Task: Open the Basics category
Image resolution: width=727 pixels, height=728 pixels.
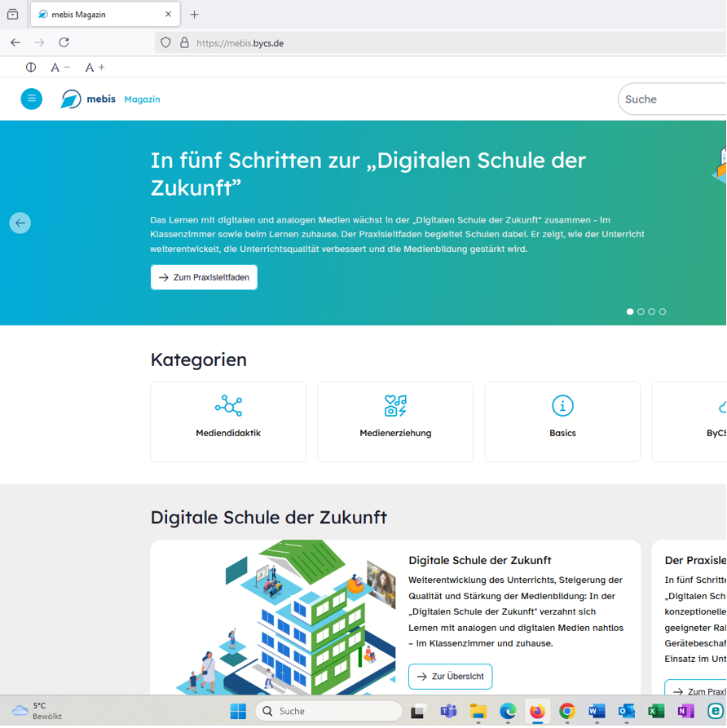Action: pyautogui.click(x=562, y=421)
